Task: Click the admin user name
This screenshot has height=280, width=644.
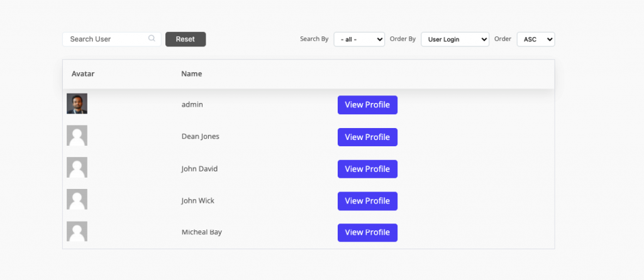Action: (192, 105)
